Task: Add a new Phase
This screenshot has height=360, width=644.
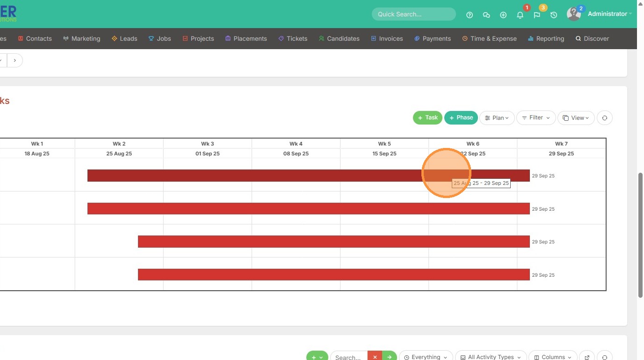Action: pyautogui.click(x=461, y=118)
